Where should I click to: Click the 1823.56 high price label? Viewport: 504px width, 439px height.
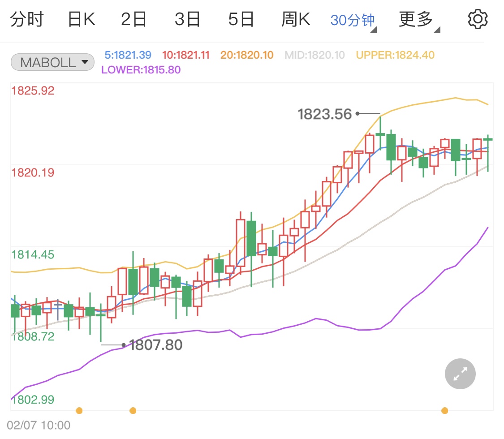coord(325,114)
